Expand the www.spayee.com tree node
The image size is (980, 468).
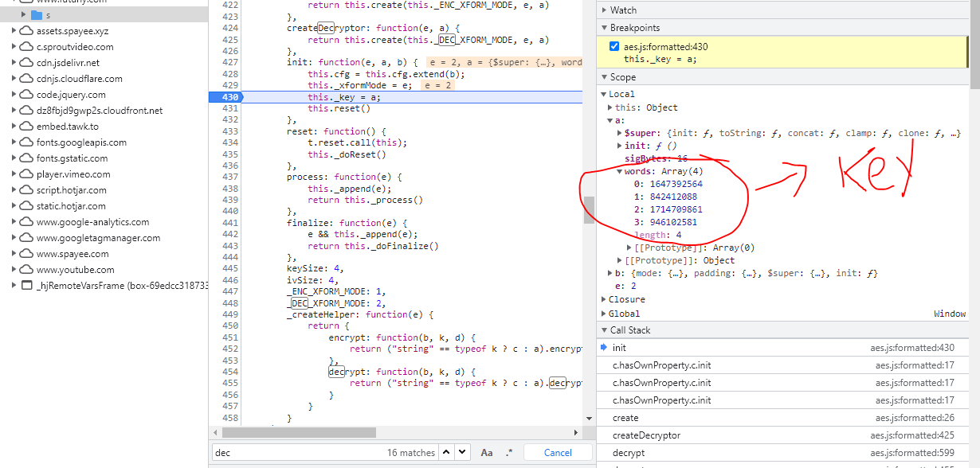coord(14,254)
